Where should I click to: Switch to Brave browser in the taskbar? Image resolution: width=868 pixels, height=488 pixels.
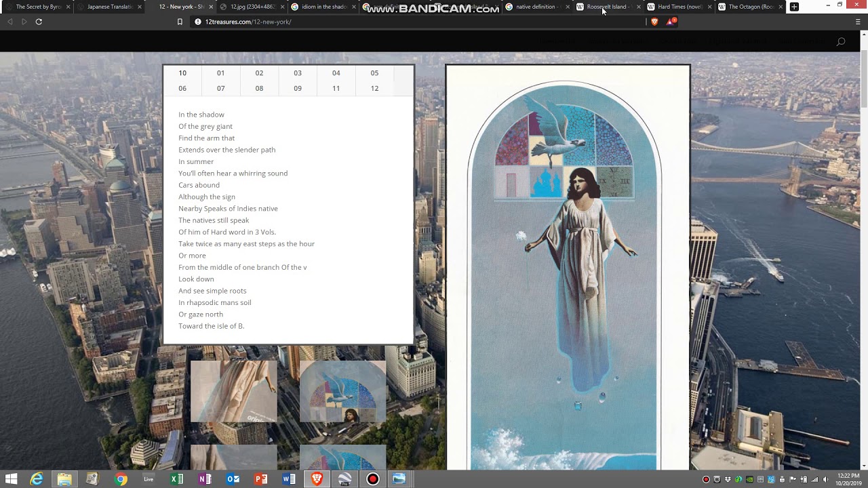click(317, 479)
